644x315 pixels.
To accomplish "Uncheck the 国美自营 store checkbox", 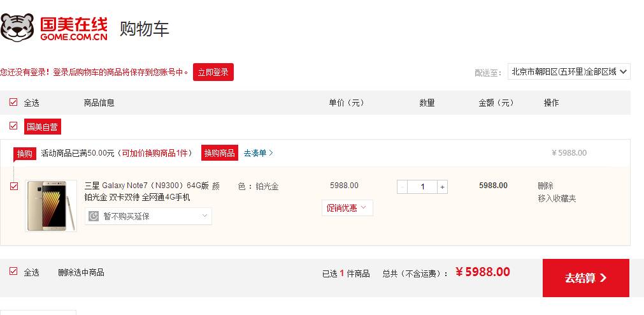I will 13,126.
